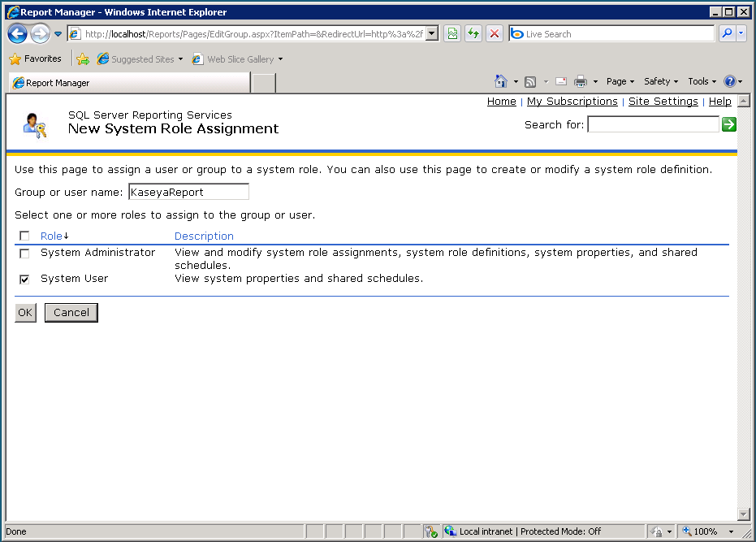Click the Print icon in command bar
Screen dimensions: 756x542
tap(581, 81)
